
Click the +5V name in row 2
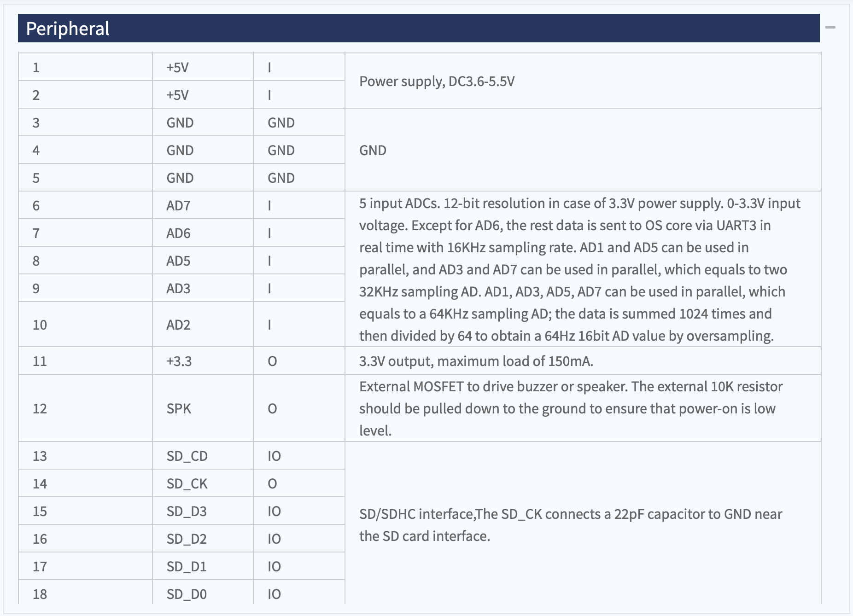click(177, 95)
